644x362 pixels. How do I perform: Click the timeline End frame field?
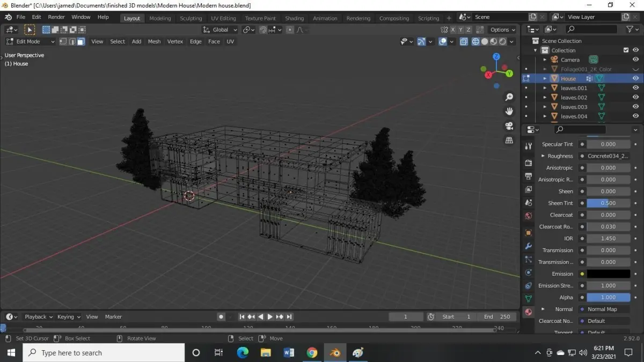pos(496,317)
